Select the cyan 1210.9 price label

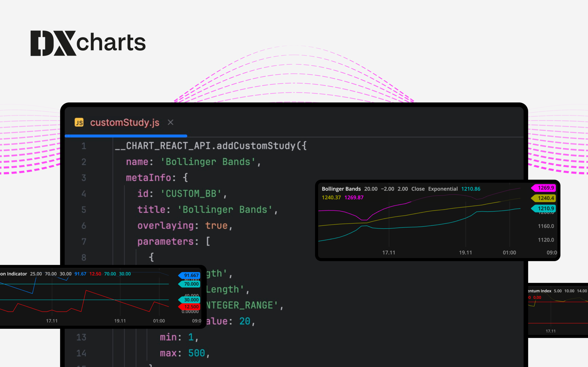545,209
